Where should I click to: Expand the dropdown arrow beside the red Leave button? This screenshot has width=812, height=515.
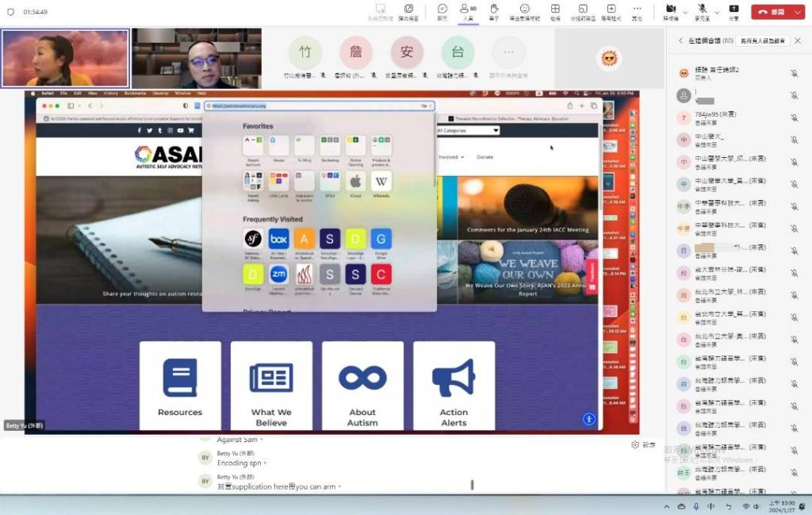pos(798,12)
